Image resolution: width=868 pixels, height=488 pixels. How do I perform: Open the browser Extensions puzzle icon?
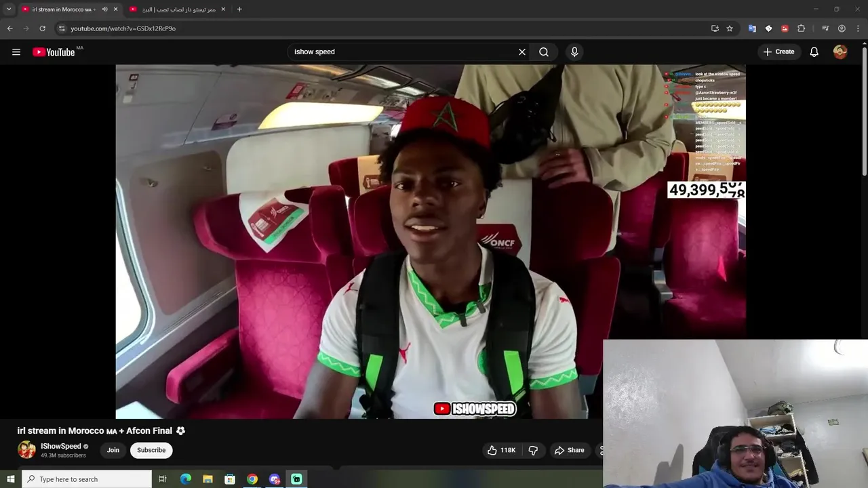[x=802, y=28]
